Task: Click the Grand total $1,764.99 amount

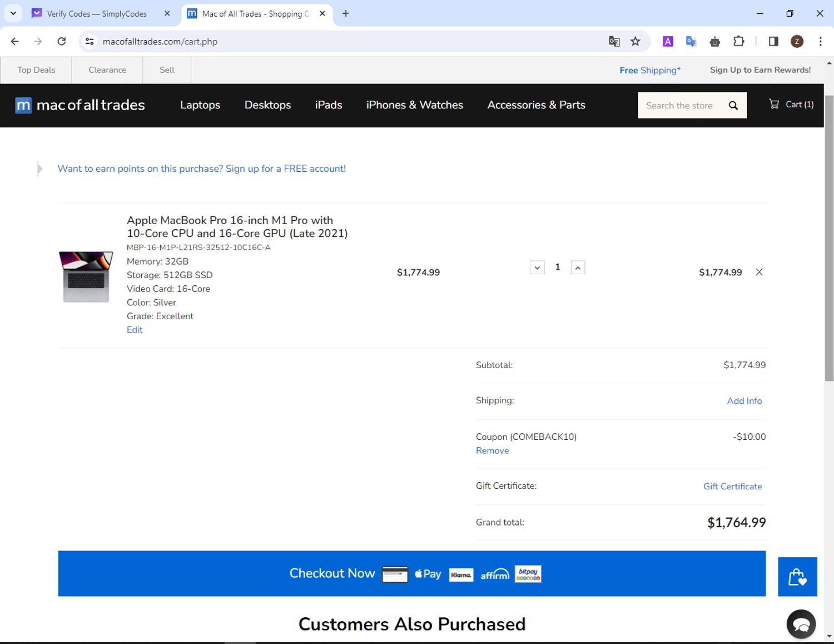Action: click(736, 522)
